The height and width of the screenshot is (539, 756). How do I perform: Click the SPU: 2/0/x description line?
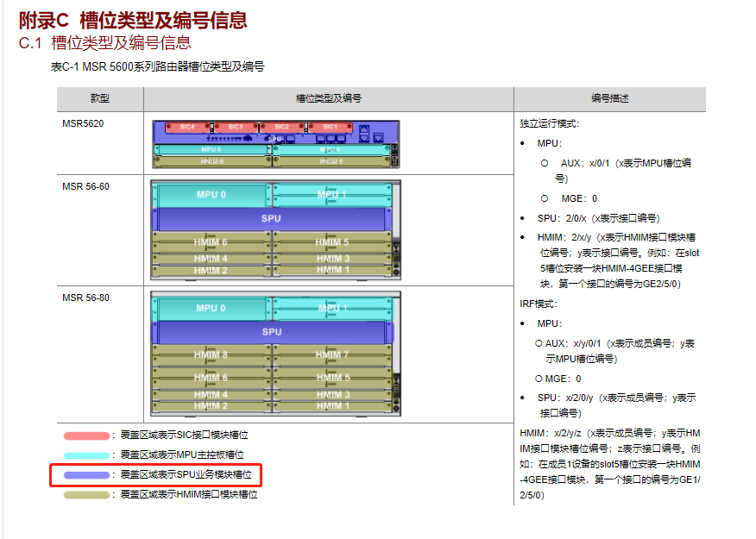pyautogui.click(x=598, y=219)
